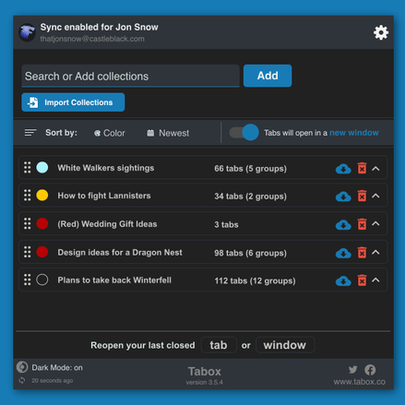This screenshot has width=405, height=405.
Task: Expand Plans to take back Winterfell
Action: click(x=376, y=280)
